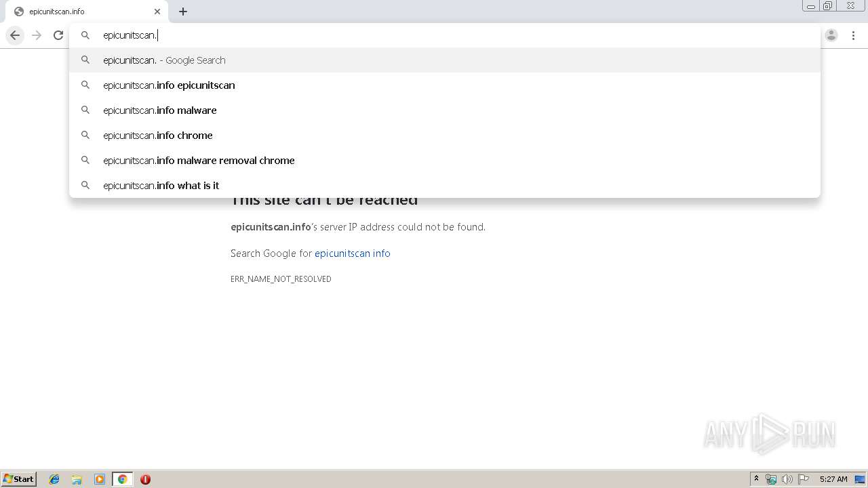The width and height of the screenshot is (868, 488).
Task: Pick 'epicunitscan.info malware removal chrome' suggestion
Action: tap(445, 161)
